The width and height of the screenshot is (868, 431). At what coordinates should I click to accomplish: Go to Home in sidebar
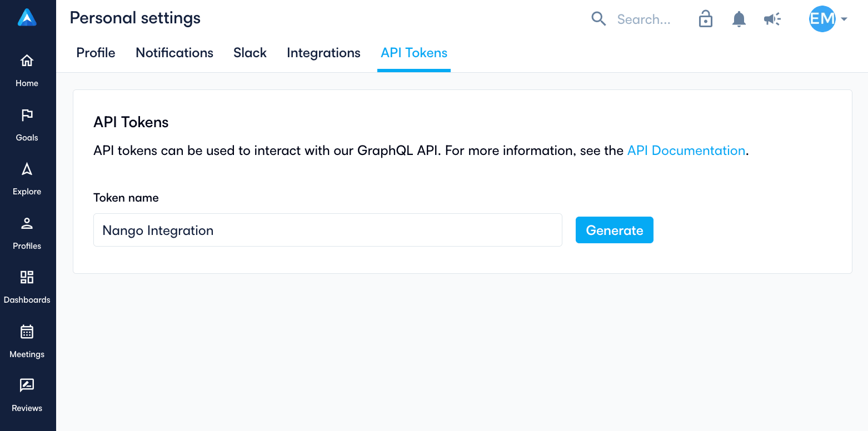click(x=27, y=61)
